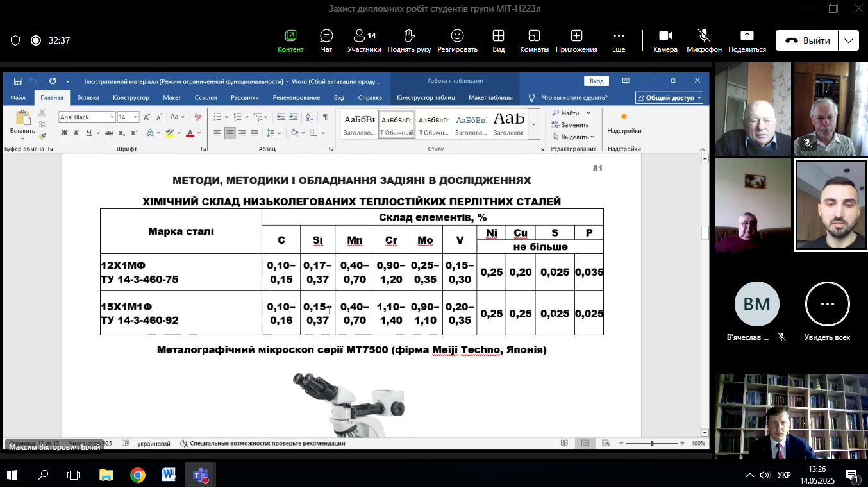Open the Teams Chat panel
868x488 pixels.
(326, 40)
